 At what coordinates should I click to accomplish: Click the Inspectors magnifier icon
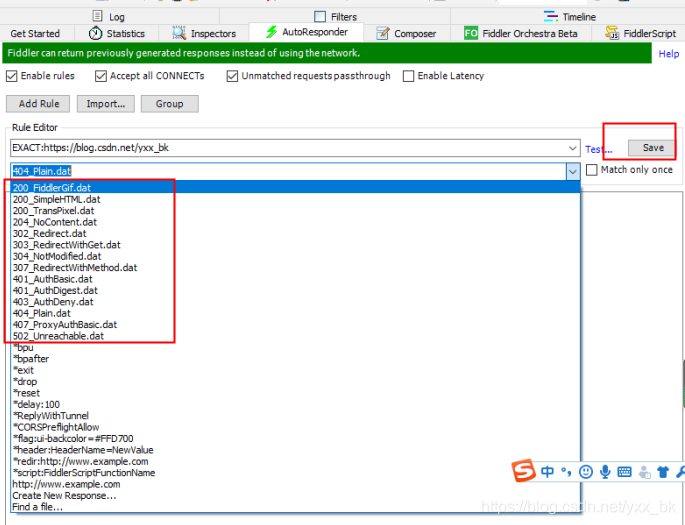click(x=179, y=33)
